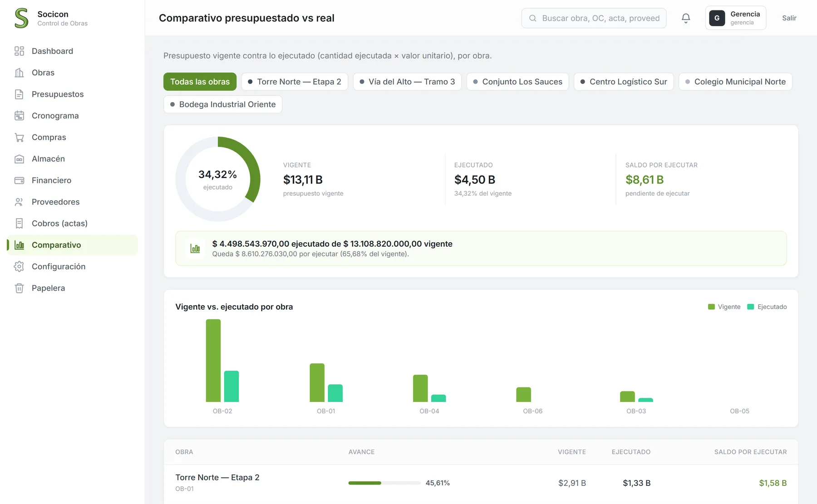Click the OB-02 Ejecutado bar
The image size is (817, 504).
point(231,387)
